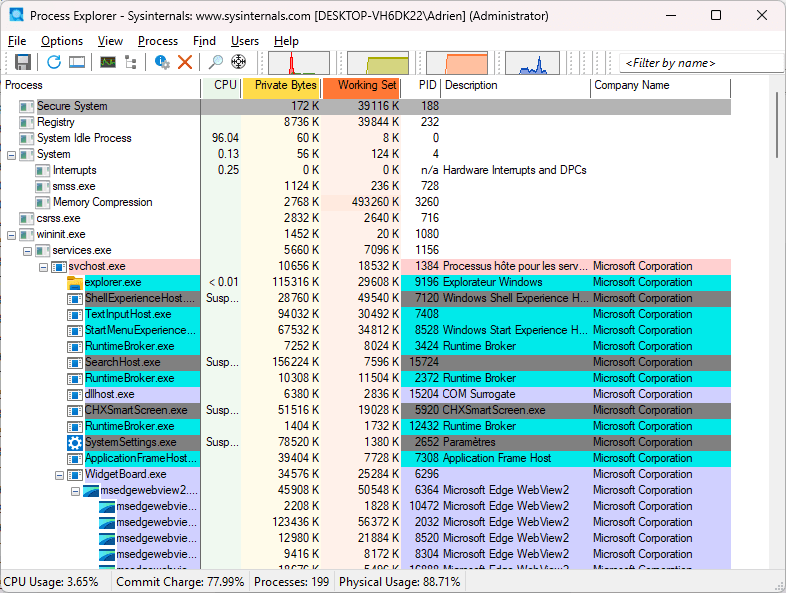Select the ApplicationFrameHost process row
Viewport: 786px width, 593px height.
pyautogui.click(x=365, y=458)
